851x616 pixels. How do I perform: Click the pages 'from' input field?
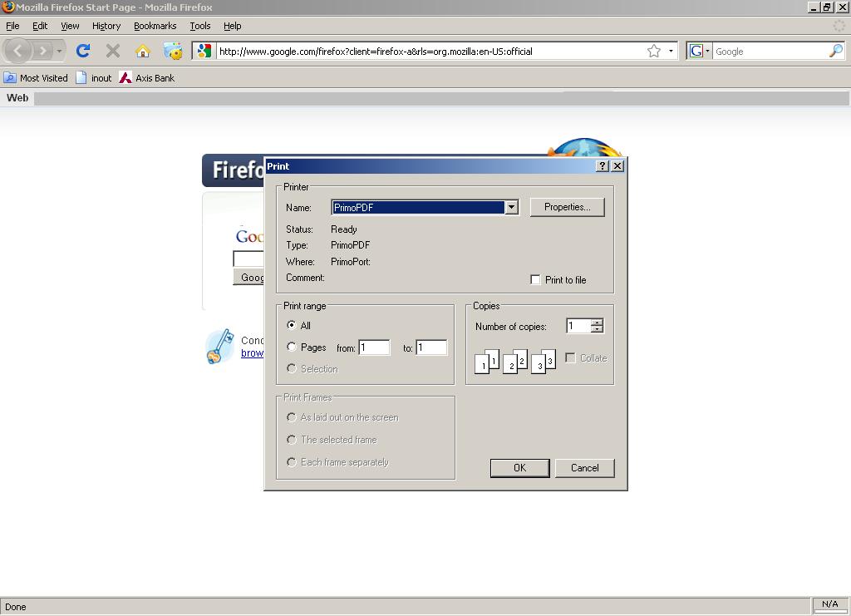[374, 347]
